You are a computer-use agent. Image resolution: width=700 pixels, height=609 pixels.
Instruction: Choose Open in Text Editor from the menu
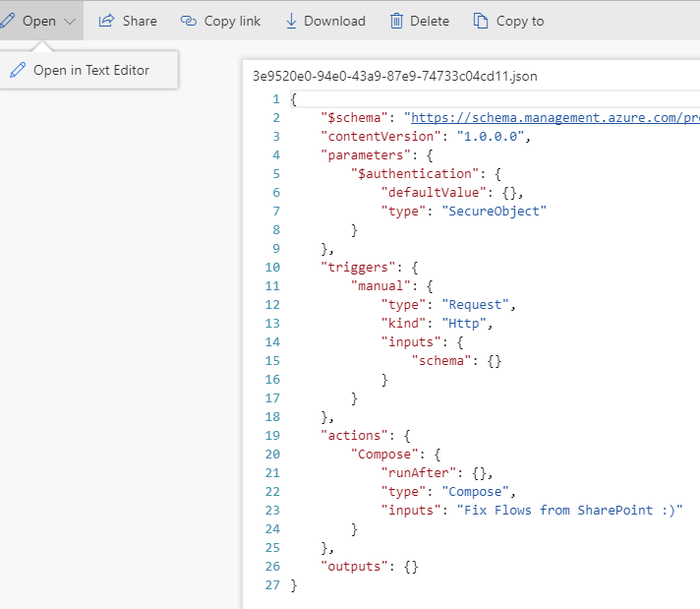[x=90, y=70]
